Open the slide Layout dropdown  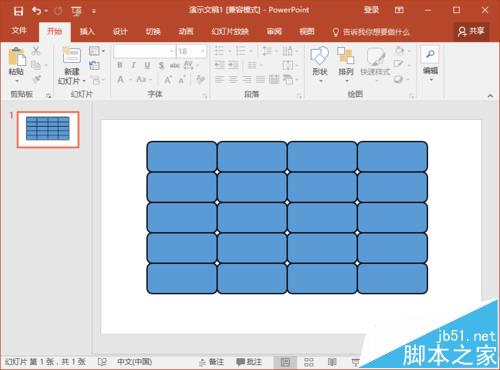[97, 51]
